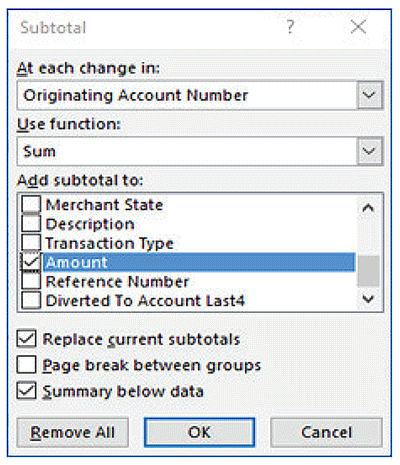Select the 'Reference Number' list label

[x=117, y=282]
